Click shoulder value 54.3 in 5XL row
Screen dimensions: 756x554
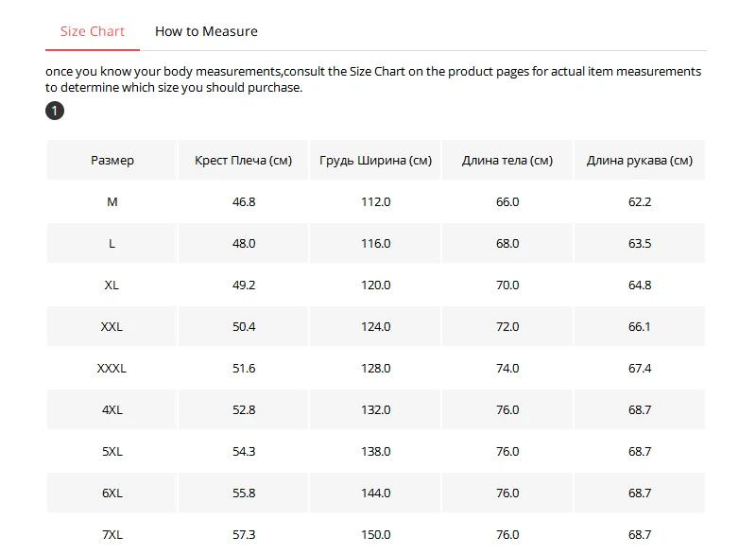pos(244,451)
